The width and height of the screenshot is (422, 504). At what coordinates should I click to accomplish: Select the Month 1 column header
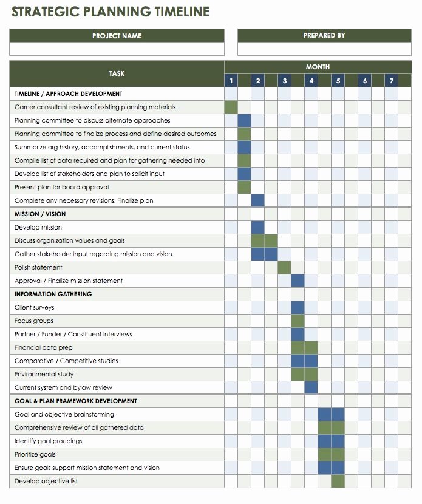coord(231,81)
